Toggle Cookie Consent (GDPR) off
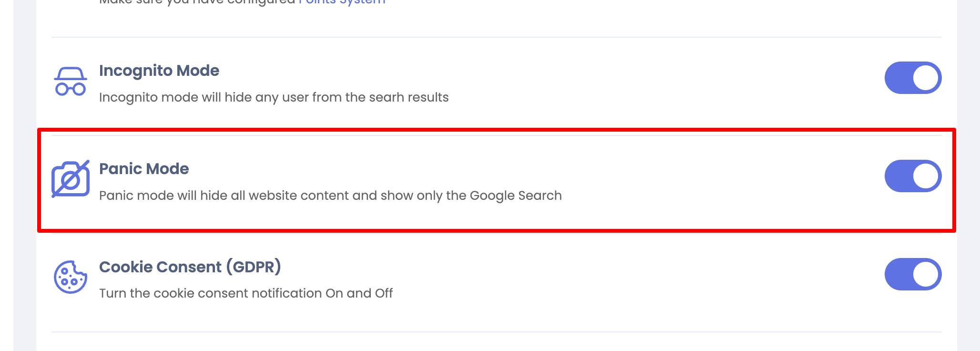Viewport: 980px width, 351px height. 913,274
